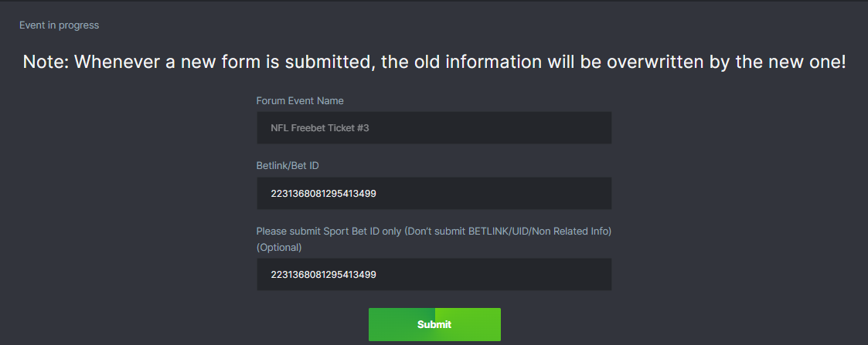Select the optional Sport Bet ID input
The image size is (868, 345).
[434, 275]
